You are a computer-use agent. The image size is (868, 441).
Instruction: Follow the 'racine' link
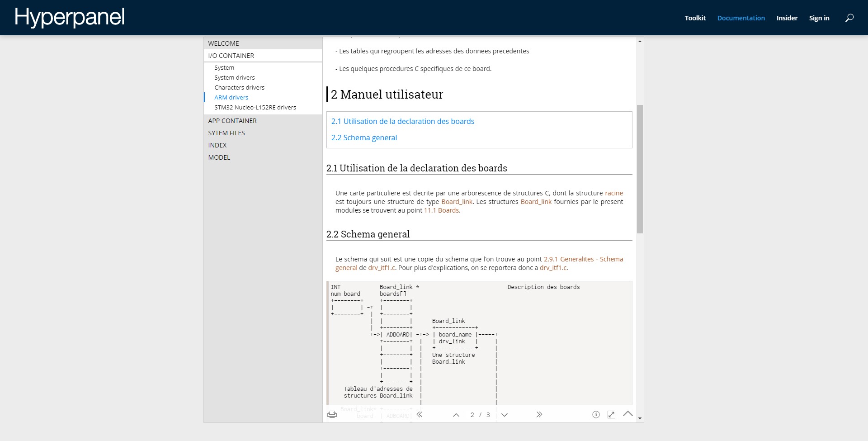point(614,193)
